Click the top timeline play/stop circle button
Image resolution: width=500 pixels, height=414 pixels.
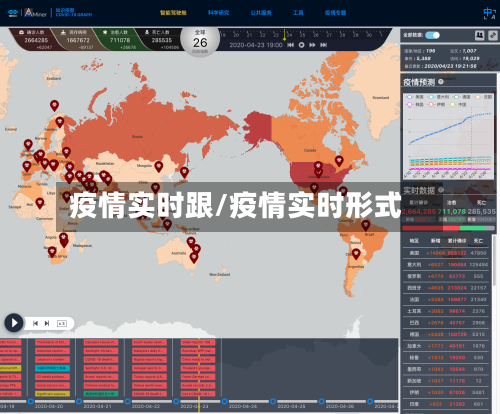pos(301,45)
